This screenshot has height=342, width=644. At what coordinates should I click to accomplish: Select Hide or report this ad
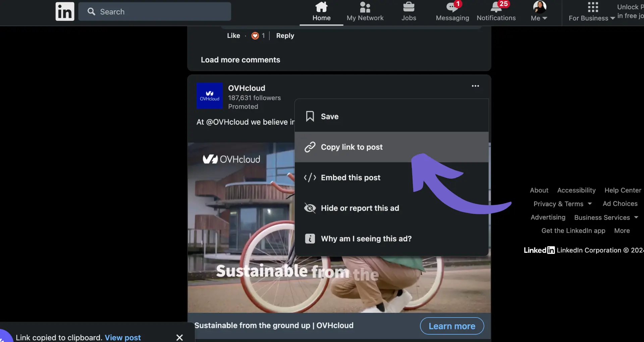pyautogui.click(x=391, y=208)
